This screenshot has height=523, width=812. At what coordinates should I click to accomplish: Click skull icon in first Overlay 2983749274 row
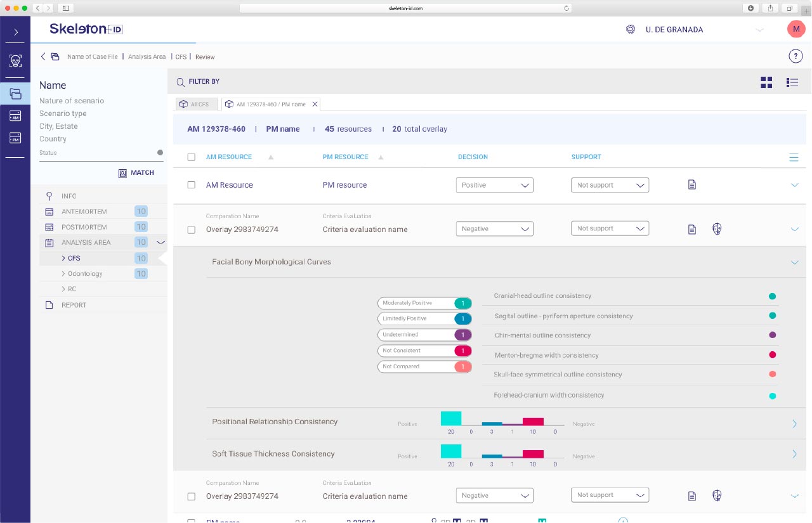point(717,229)
